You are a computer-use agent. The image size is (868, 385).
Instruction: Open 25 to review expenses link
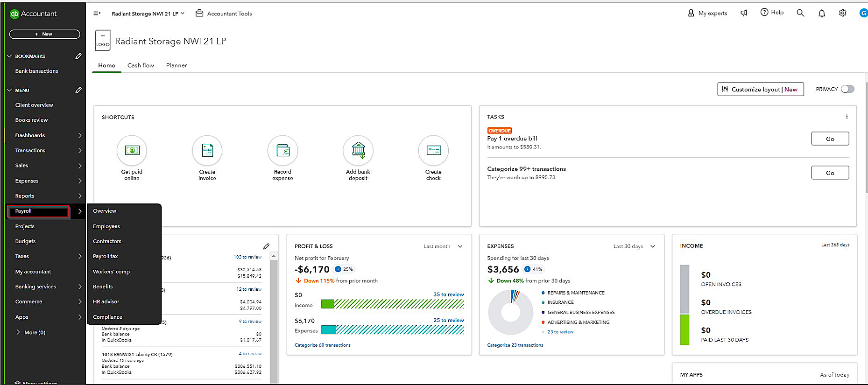click(x=449, y=320)
